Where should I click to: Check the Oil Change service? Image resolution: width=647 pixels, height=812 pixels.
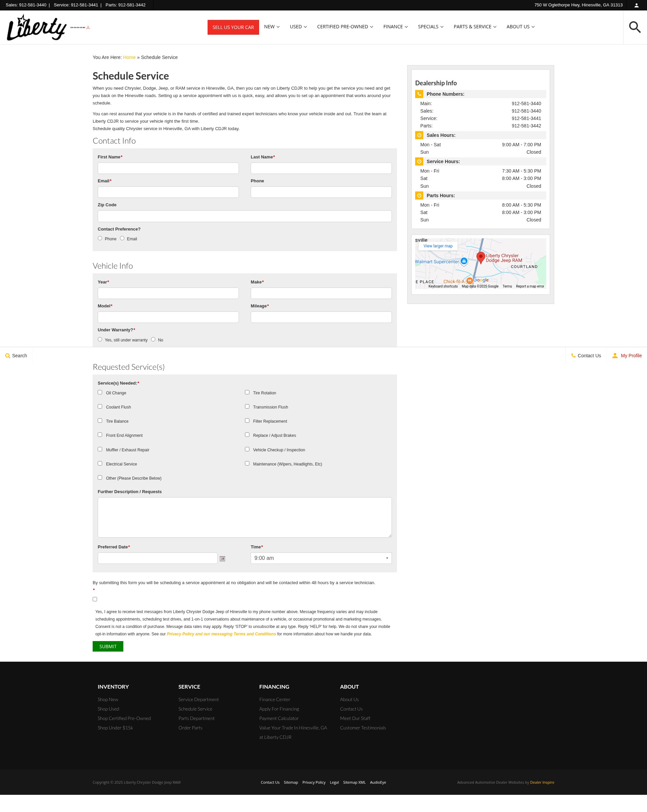100,392
